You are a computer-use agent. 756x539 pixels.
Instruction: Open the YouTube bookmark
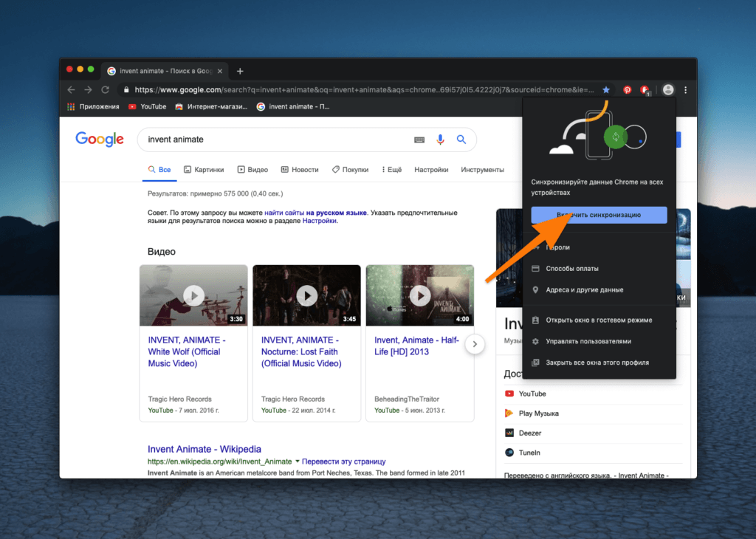(147, 106)
